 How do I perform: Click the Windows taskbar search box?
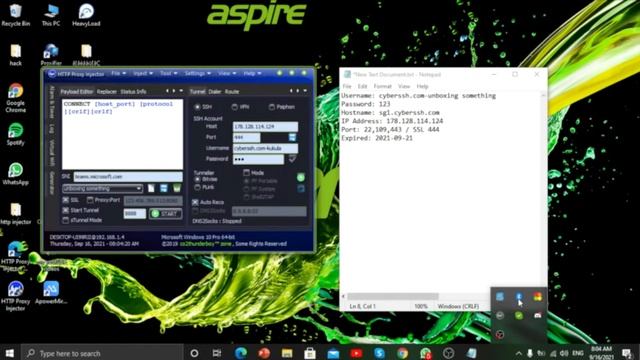pyautogui.click(x=102, y=353)
